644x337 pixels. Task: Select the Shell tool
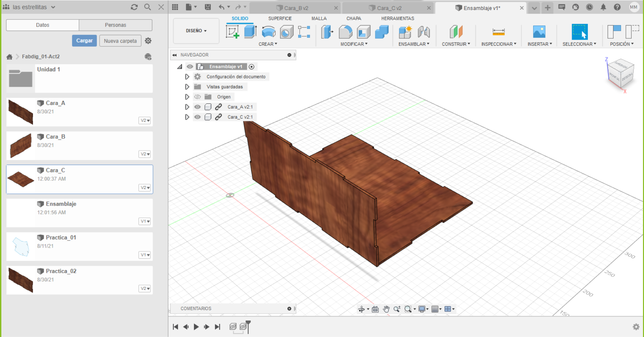click(364, 32)
